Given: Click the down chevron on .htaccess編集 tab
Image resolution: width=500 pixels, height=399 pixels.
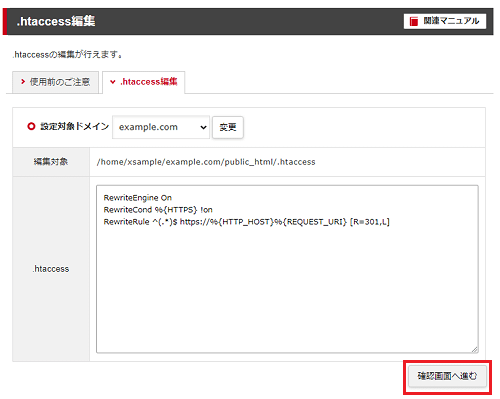Looking at the screenshot, I should pyautogui.click(x=113, y=82).
